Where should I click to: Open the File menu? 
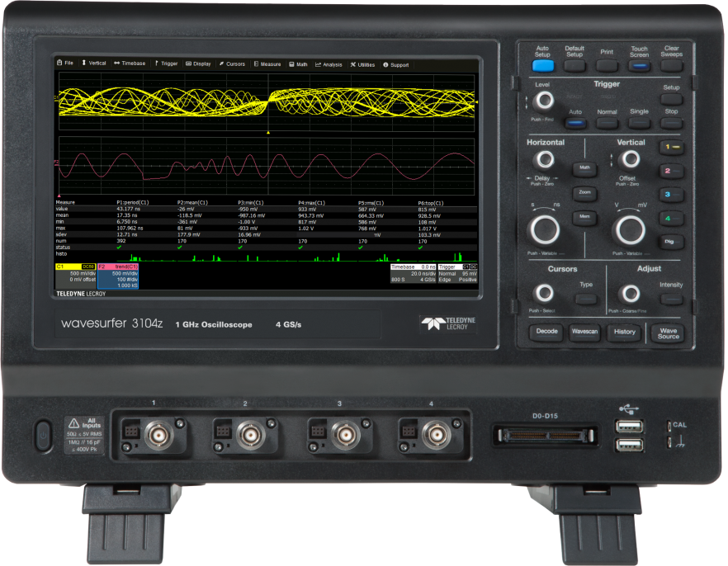66,63
